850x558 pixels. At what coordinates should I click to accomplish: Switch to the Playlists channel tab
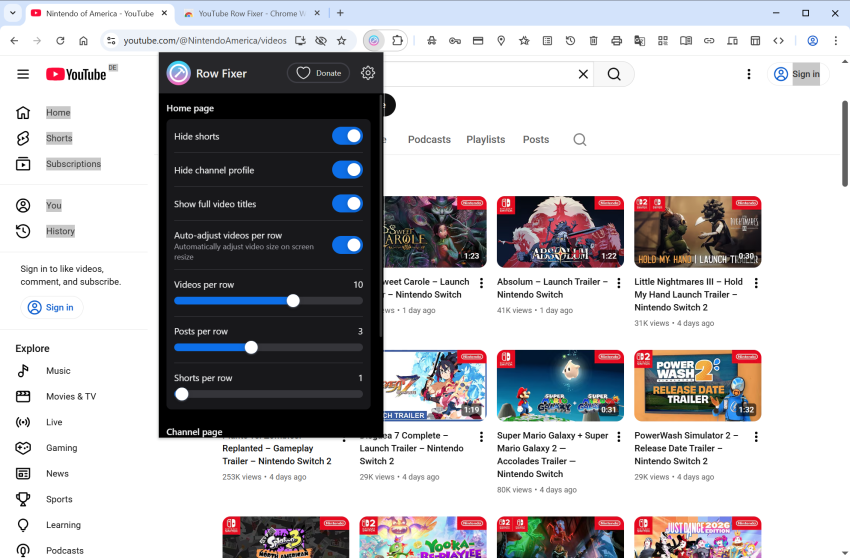pyautogui.click(x=485, y=140)
